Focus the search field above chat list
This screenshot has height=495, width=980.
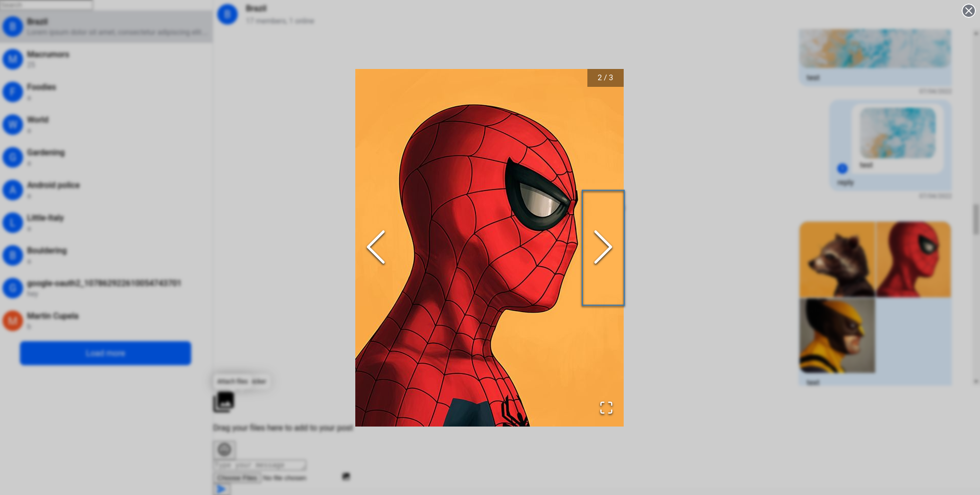click(x=47, y=5)
